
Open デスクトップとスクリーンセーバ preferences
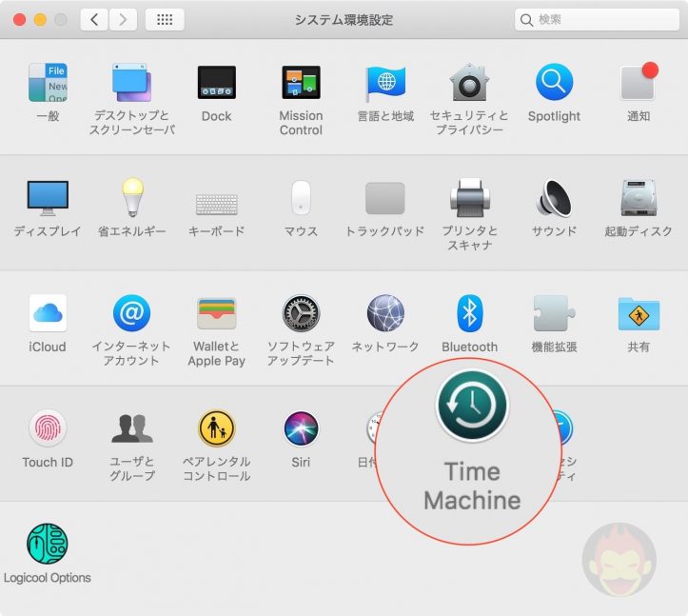pos(131,83)
